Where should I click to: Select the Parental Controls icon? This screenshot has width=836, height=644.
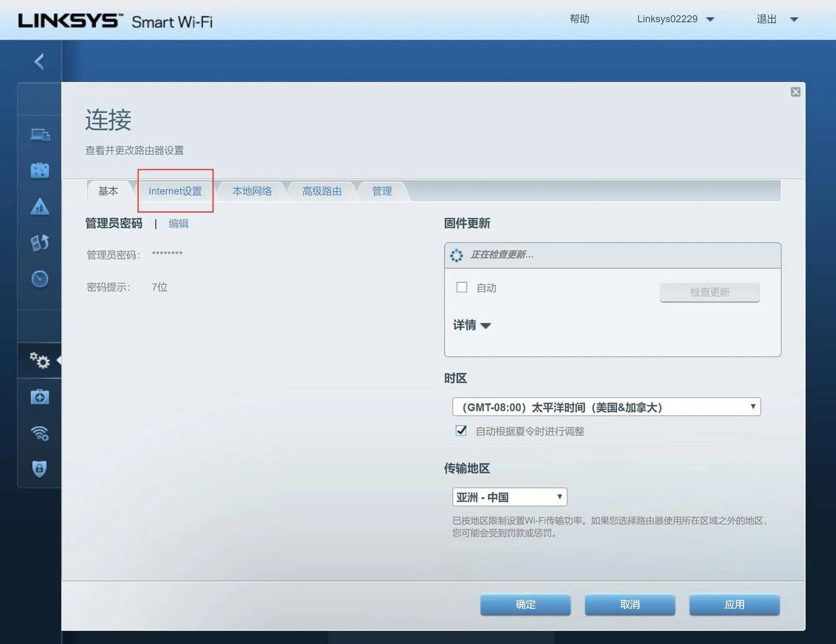pos(39,206)
